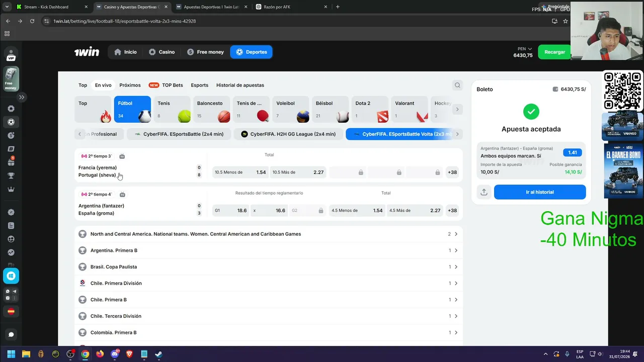This screenshot has height=362, width=644.
Task: Click the blue Windows app sidebar button
Action: coord(11,276)
